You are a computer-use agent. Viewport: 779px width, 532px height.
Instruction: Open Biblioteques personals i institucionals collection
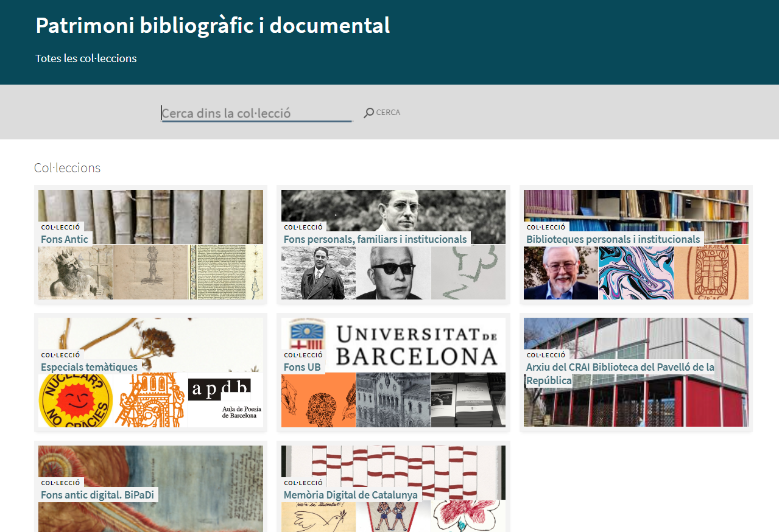613,239
